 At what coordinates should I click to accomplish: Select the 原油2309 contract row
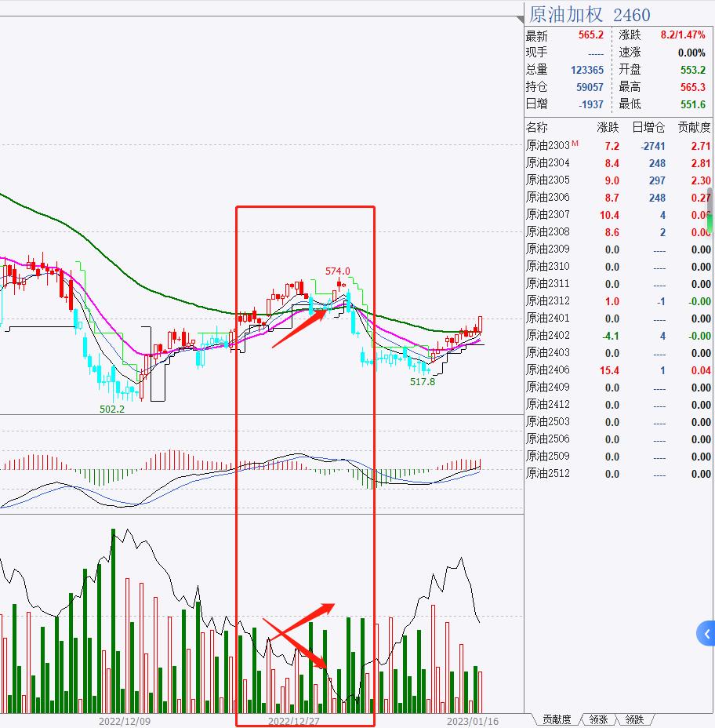pos(618,249)
